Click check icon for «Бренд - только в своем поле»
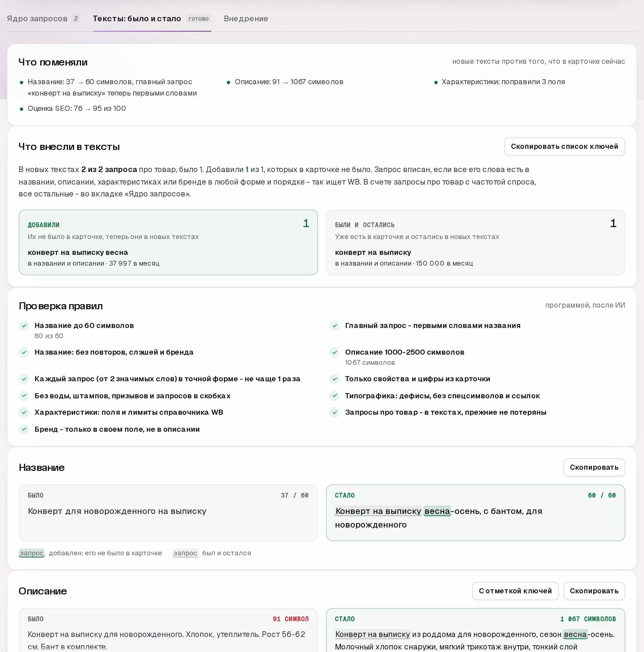The width and height of the screenshot is (644, 652). (24, 429)
